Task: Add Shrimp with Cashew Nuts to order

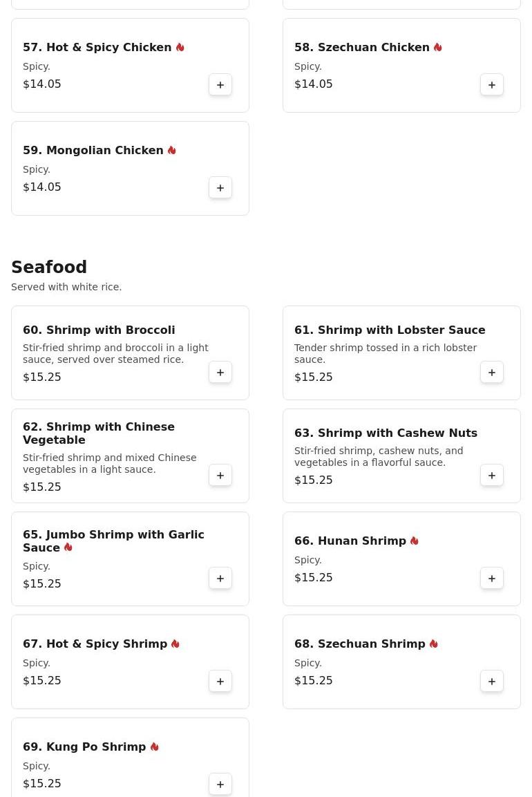Action: [492, 476]
